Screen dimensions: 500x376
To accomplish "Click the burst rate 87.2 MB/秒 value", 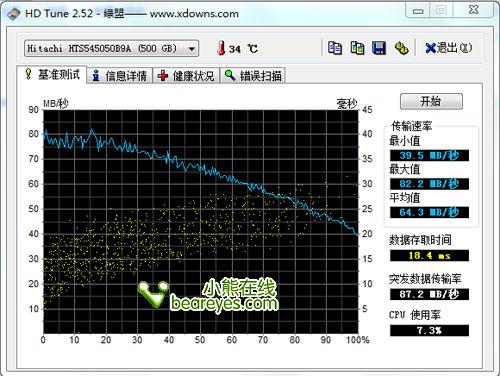I will (x=429, y=294).
